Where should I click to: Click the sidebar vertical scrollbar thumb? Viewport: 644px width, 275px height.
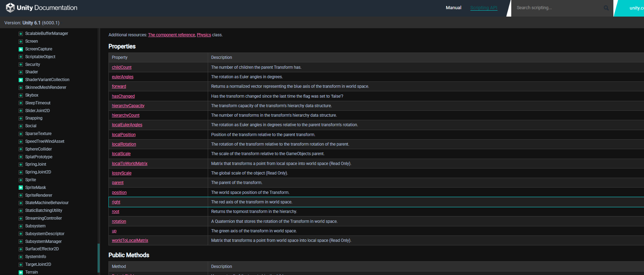(x=99, y=257)
